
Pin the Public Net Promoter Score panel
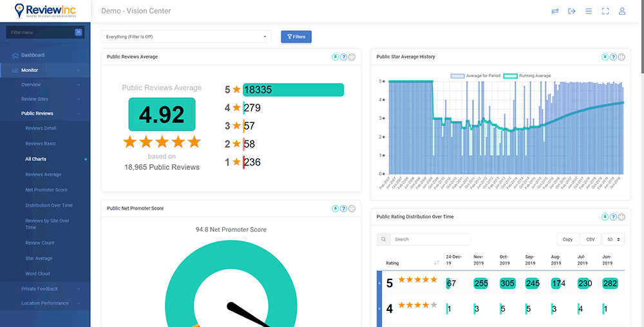pyautogui.click(x=336, y=209)
